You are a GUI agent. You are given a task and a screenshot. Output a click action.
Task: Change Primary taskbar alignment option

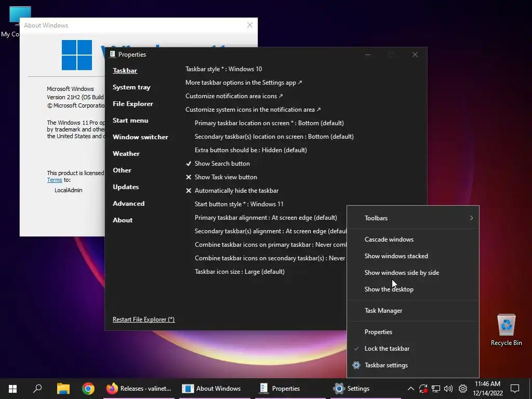click(265, 218)
